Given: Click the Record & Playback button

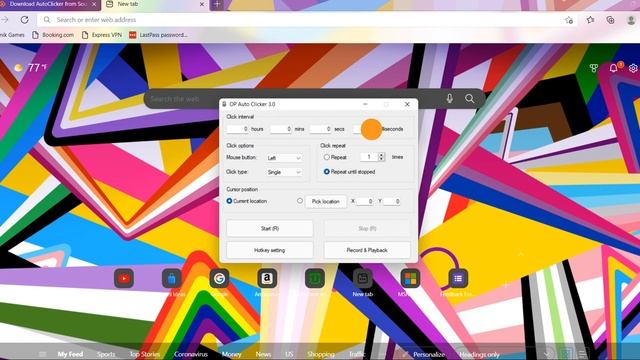Looking at the screenshot, I should click(x=367, y=250).
